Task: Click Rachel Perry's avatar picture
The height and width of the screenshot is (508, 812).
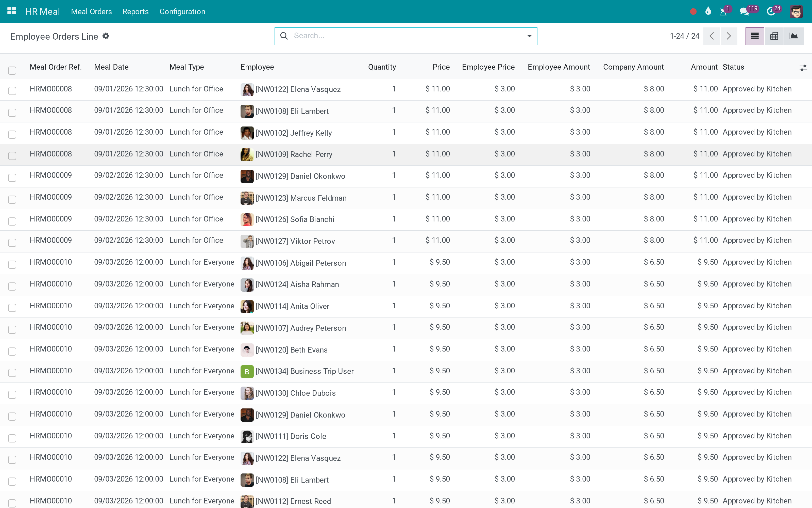Action: 247,154
